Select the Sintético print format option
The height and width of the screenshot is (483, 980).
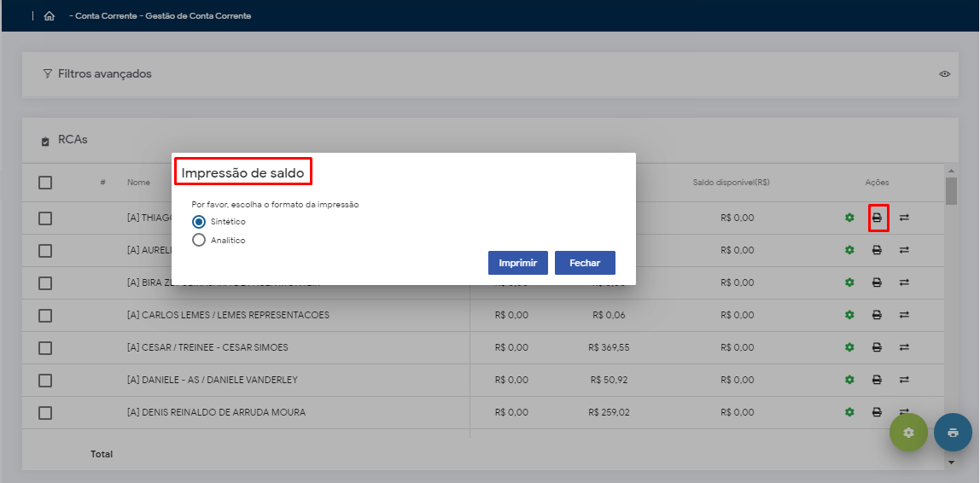point(199,221)
